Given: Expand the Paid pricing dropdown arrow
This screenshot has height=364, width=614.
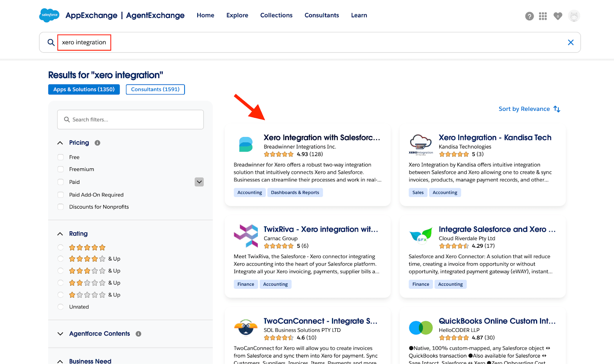Looking at the screenshot, I should [x=199, y=182].
